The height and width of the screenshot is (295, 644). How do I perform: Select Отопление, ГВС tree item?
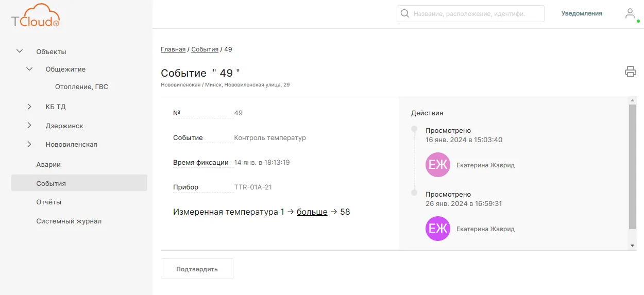click(x=81, y=87)
